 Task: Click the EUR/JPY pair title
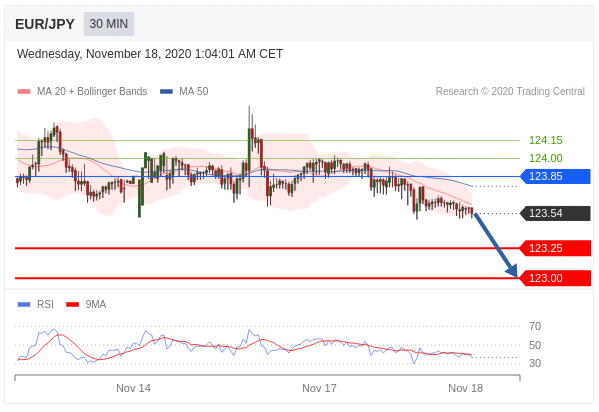(x=45, y=24)
